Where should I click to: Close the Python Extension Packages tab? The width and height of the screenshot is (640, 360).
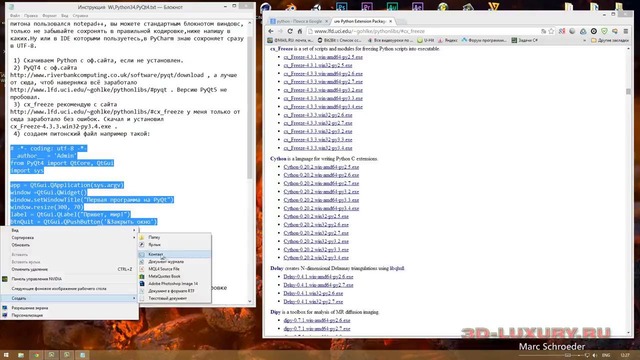click(390, 21)
